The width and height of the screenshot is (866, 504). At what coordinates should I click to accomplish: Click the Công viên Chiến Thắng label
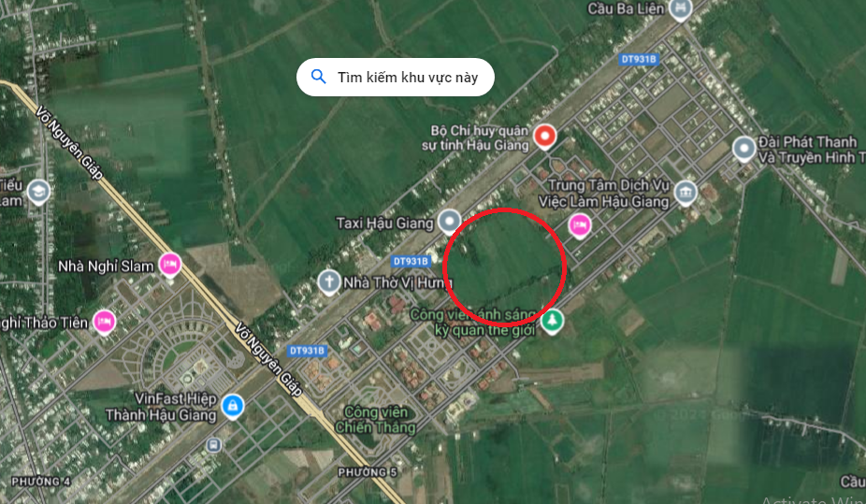[376, 420]
